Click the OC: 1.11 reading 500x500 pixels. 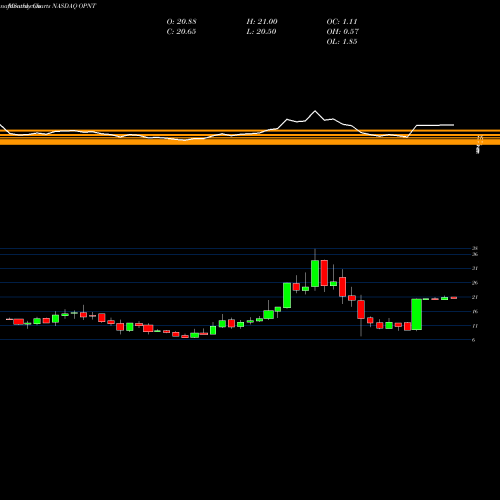(342, 22)
